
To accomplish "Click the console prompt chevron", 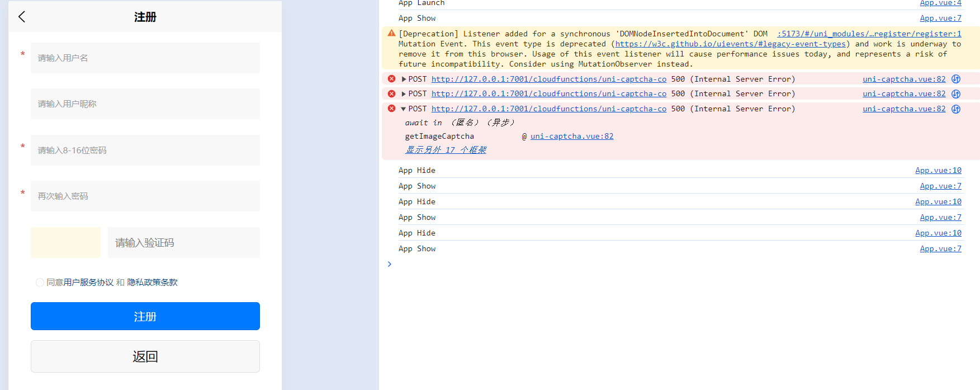I will (390, 264).
